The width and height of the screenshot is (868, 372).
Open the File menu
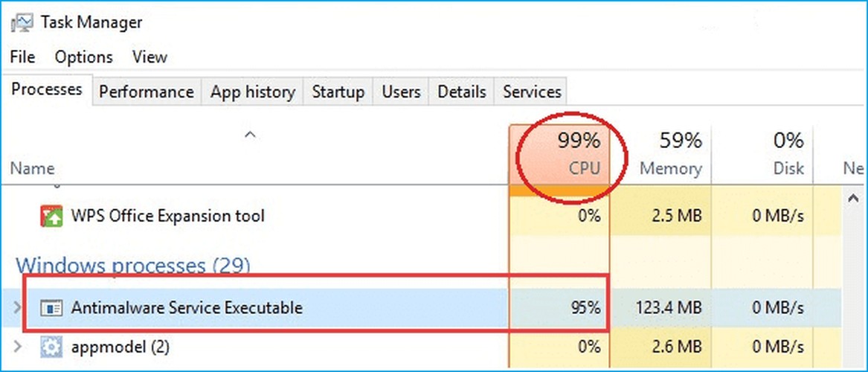point(23,57)
